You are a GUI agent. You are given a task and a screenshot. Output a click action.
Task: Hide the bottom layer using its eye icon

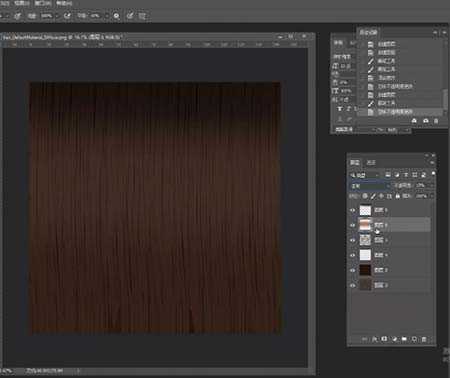click(352, 285)
